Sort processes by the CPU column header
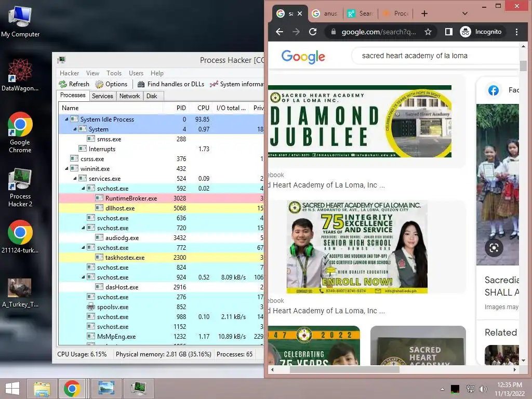Image resolution: width=532 pixels, height=399 pixels. 201,108
